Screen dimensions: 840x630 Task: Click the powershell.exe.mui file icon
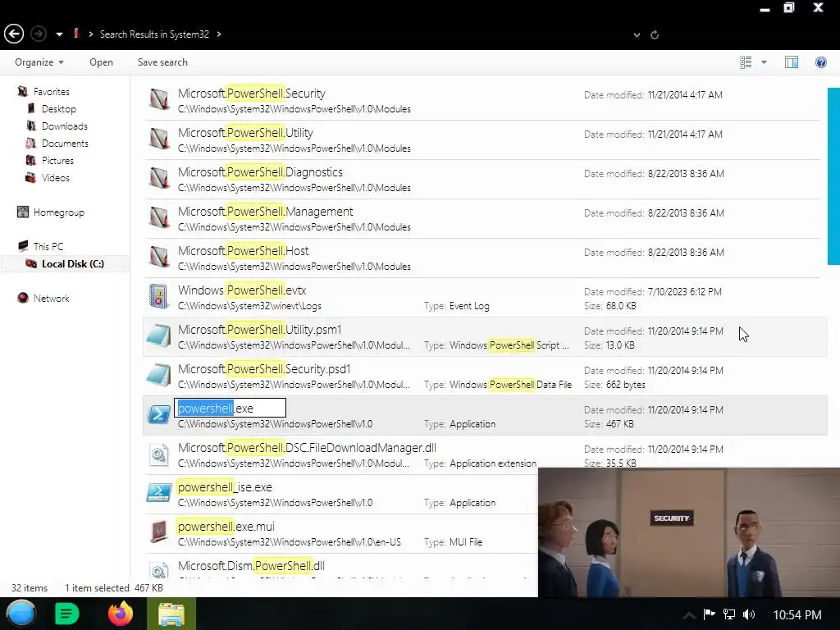(x=159, y=532)
